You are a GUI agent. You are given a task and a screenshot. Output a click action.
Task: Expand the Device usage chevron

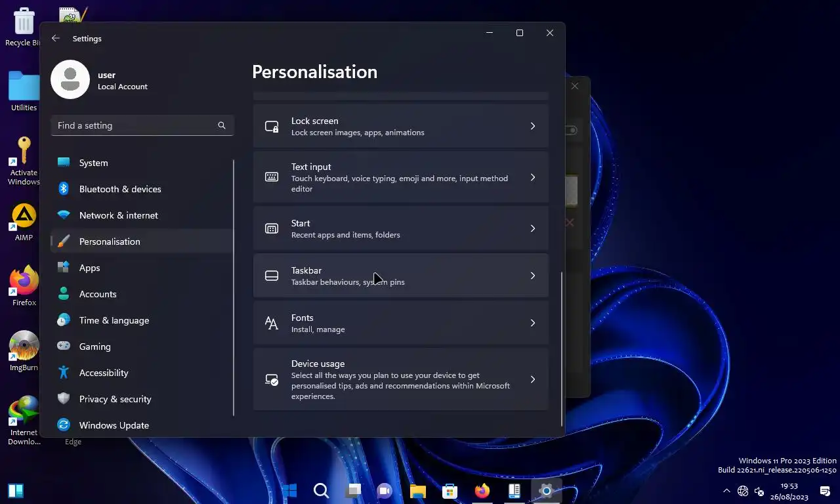click(533, 379)
